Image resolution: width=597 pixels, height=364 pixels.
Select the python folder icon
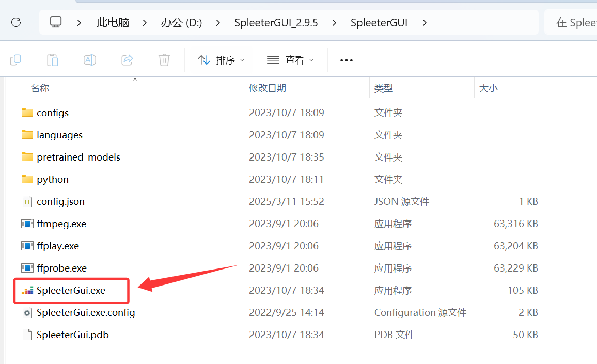point(27,179)
